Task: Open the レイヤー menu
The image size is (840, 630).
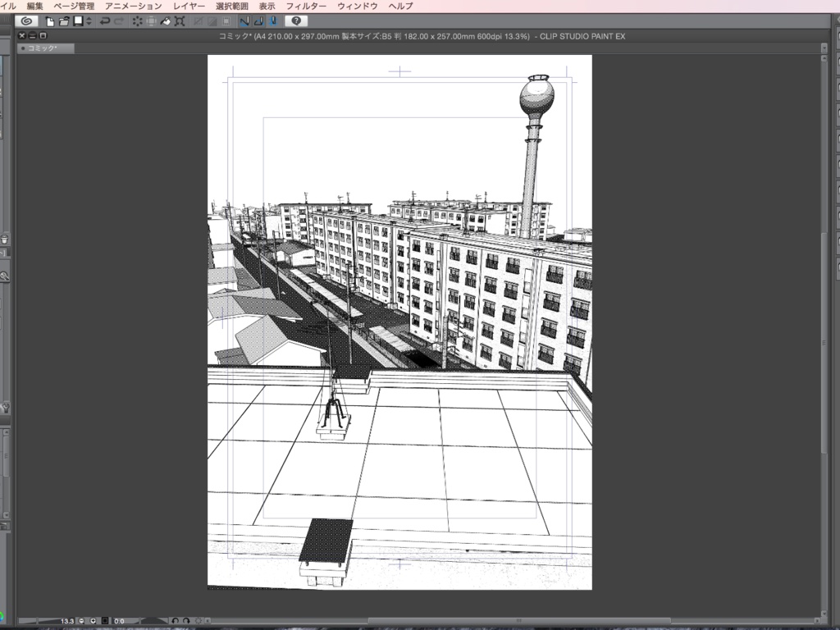Action: point(189,6)
